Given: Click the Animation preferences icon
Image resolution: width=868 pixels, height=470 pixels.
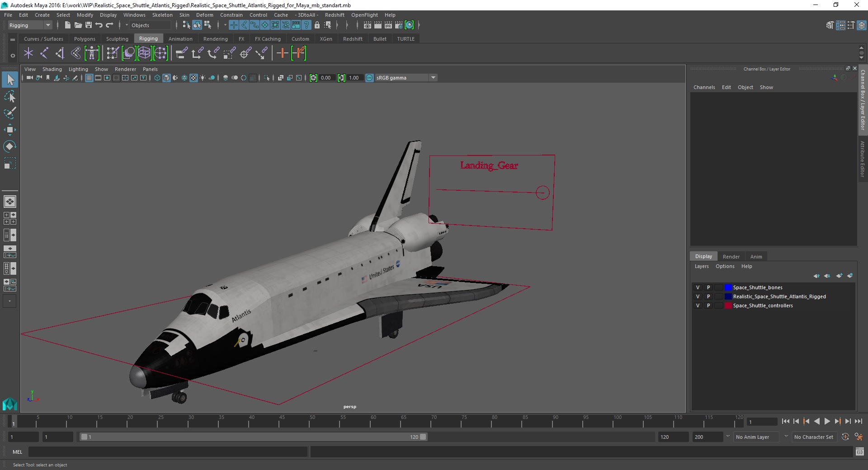Looking at the screenshot, I should coord(859,437).
